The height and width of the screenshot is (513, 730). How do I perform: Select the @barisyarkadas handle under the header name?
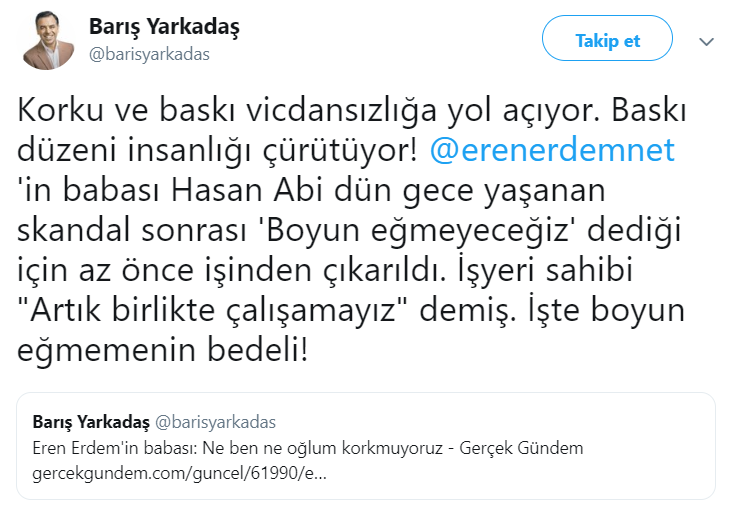coord(149,54)
